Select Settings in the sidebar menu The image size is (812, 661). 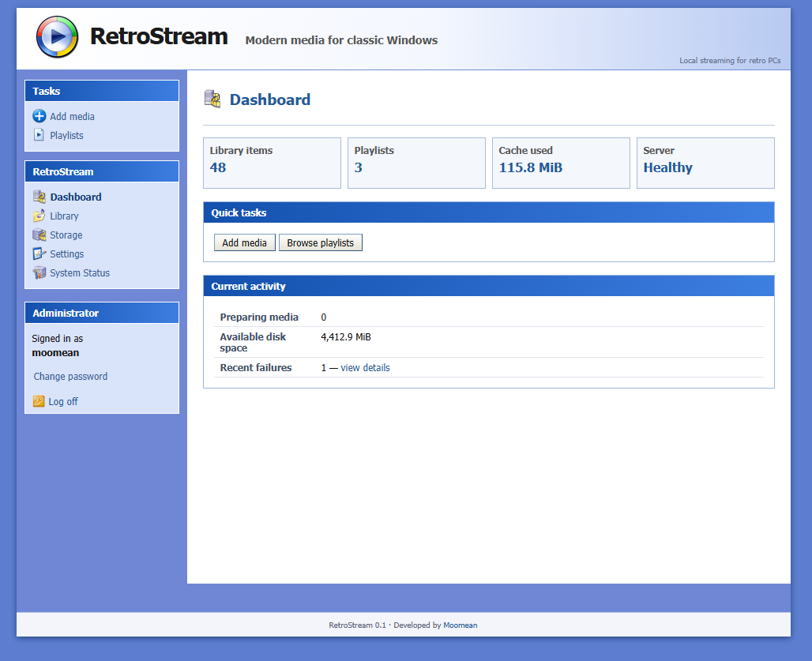[x=67, y=254]
